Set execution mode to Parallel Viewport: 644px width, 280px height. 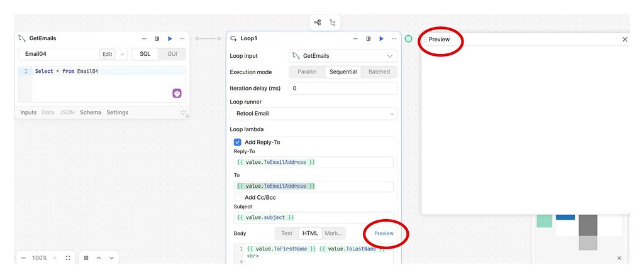[x=307, y=72]
